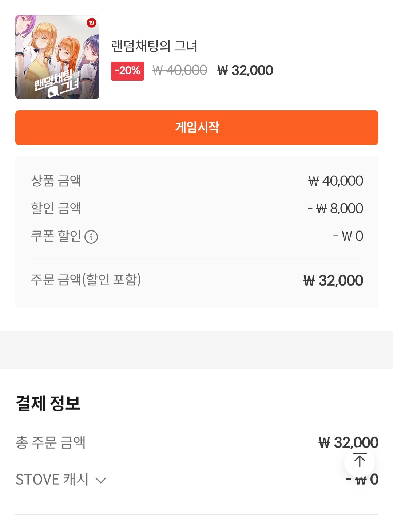Screen dimensions: 393x532
Task: Click the 랜덤채팅의 그녀 game title
Action: pyautogui.click(x=154, y=46)
